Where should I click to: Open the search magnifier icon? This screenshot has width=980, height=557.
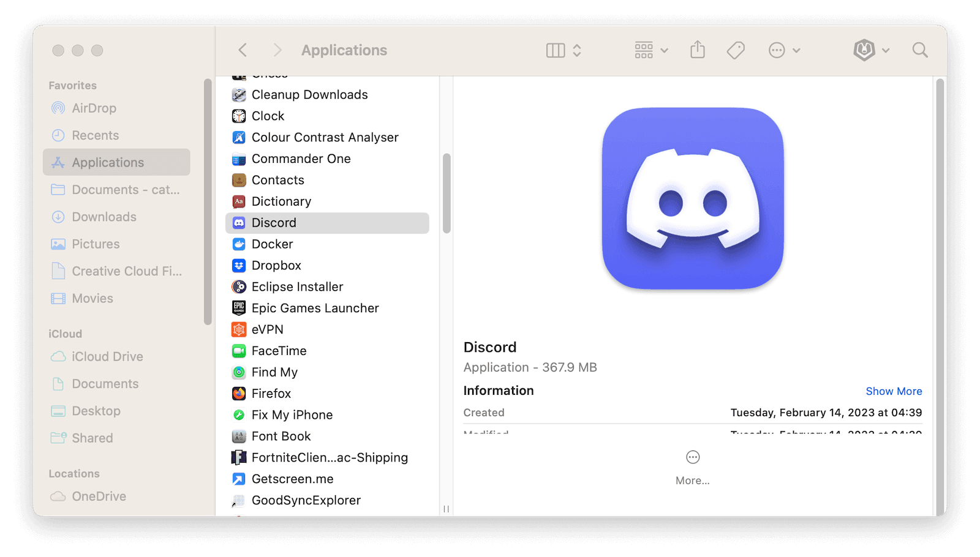pos(919,50)
